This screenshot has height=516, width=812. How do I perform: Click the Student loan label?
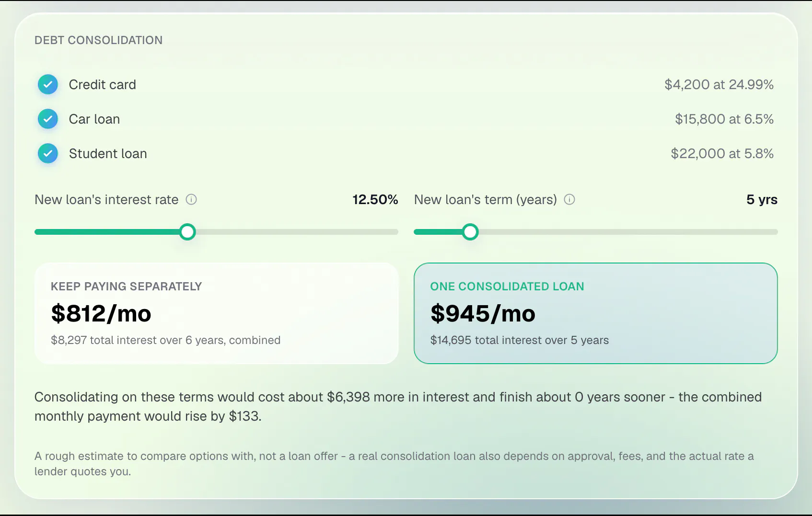[x=108, y=153]
